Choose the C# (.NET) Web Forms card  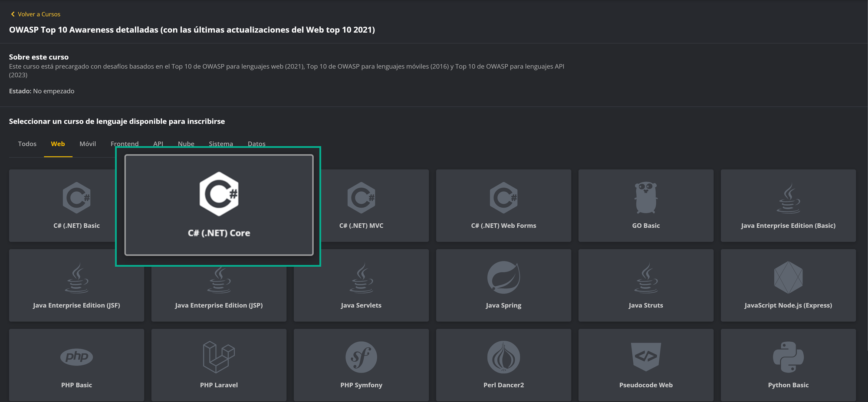503,206
